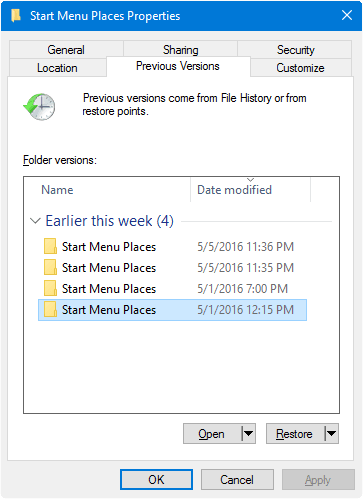Click the folder icon of the highlighted 12:15 PM version
Image resolution: width=363 pixels, height=499 pixels.
[x=50, y=309]
